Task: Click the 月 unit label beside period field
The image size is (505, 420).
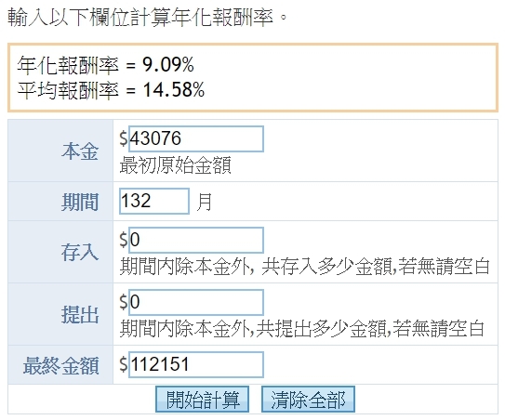Action: pyautogui.click(x=205, y=203)
